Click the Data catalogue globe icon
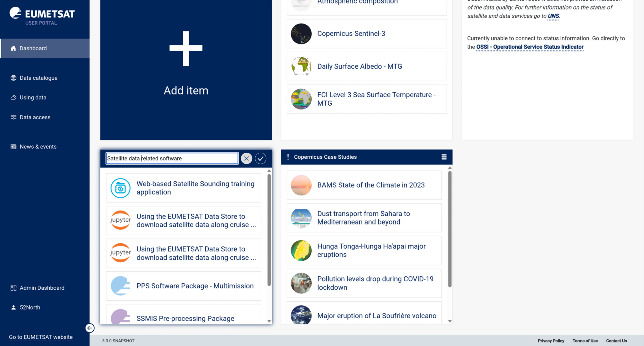 (14, 78)
